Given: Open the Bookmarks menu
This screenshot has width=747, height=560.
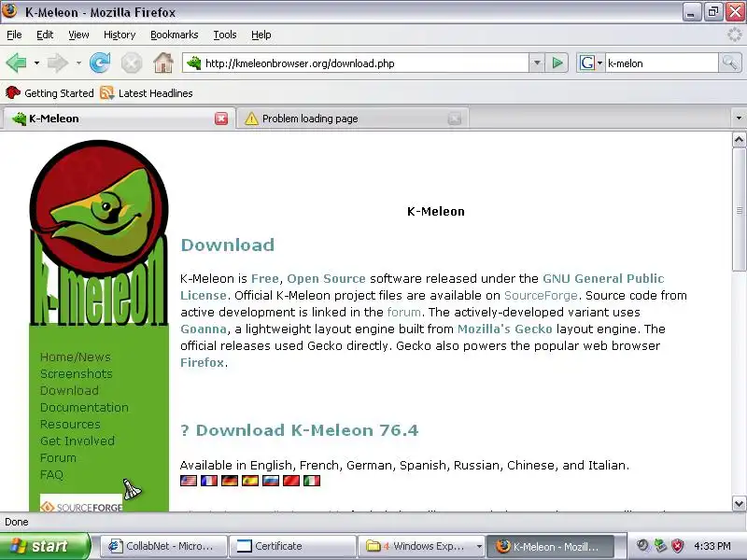Looking at the screenshot, I should click(x=175, y=35).
